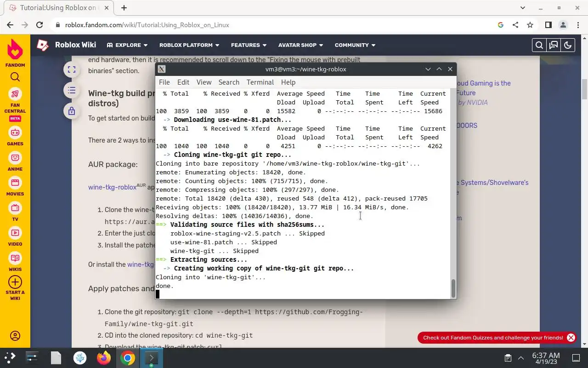588x368 pixels.
Task: Click the terminal window scrollbar
Action: [453, 288]
